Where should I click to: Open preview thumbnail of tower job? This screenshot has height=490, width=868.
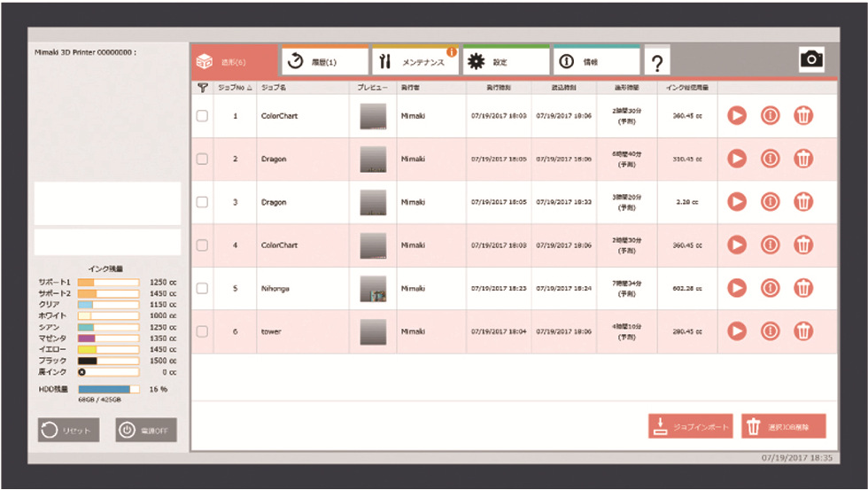pyautogui.click(x=373, y=331)
